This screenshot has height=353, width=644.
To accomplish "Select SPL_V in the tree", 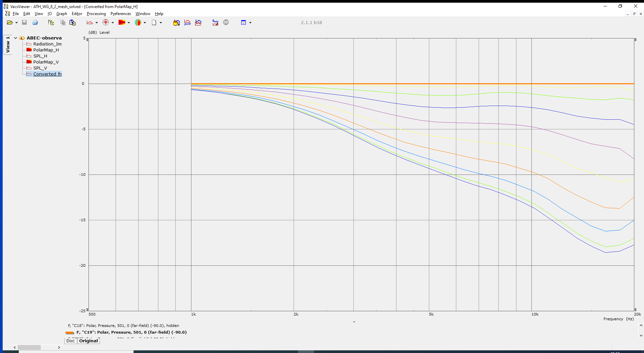I will pyautogui.click(x=40, y=68).
